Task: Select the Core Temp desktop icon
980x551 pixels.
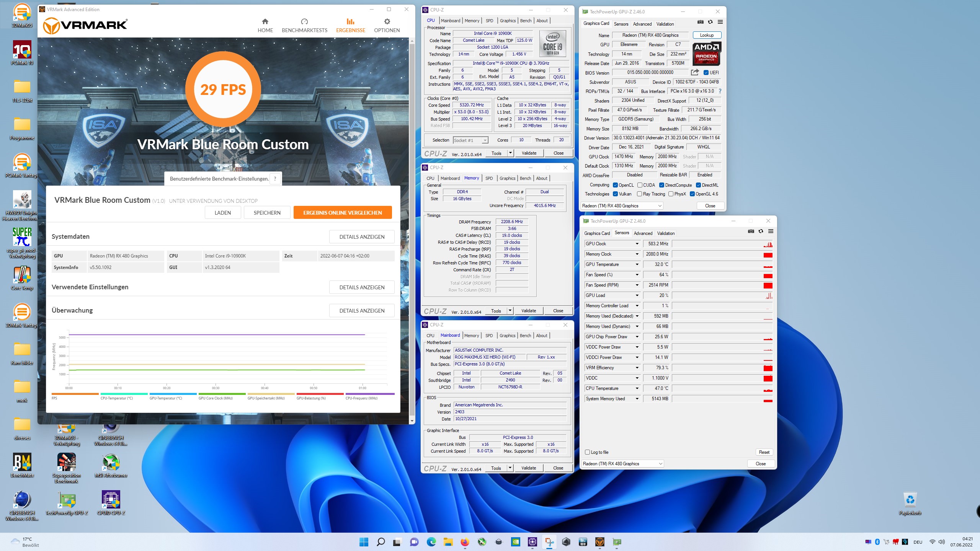Action: pos(22,278)
